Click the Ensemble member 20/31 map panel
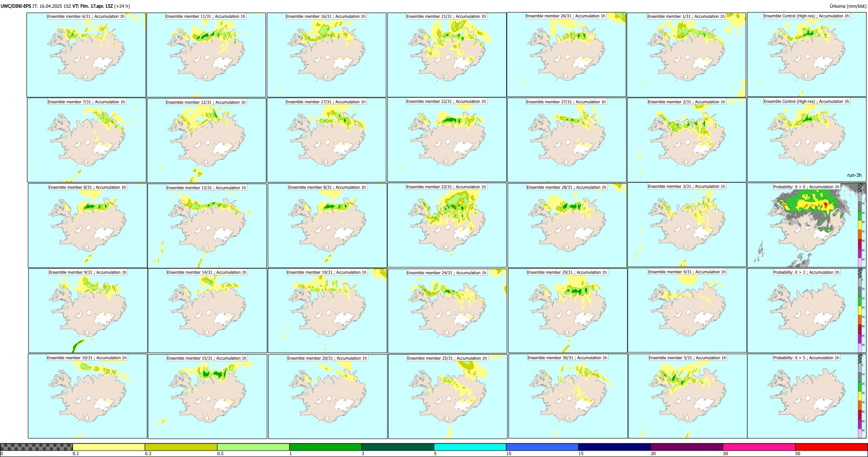This screenshot has width=868, height=457. [x=328, y=397]
